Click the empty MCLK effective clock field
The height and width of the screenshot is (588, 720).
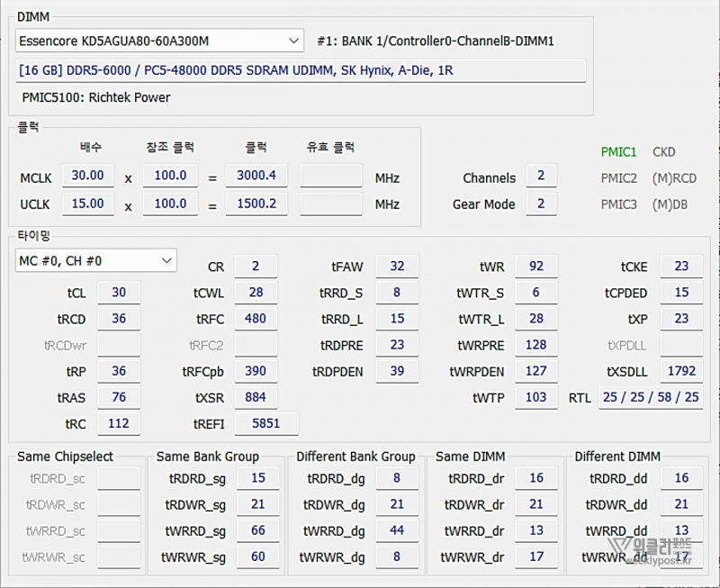point(331,176)
